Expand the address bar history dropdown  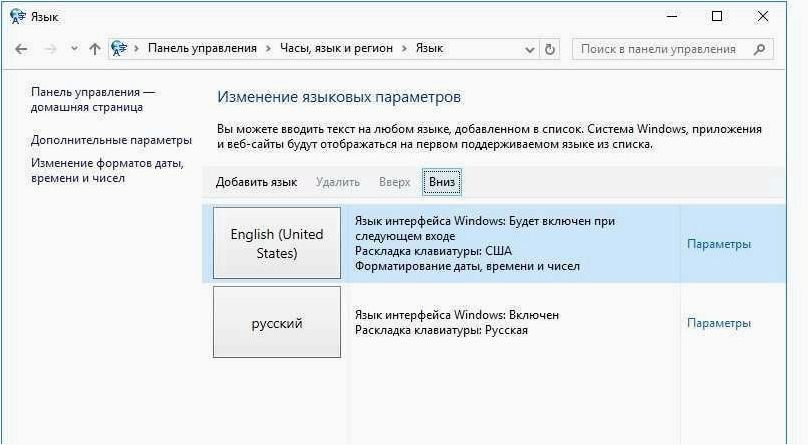pyautogui.click(x=529, y=50)
